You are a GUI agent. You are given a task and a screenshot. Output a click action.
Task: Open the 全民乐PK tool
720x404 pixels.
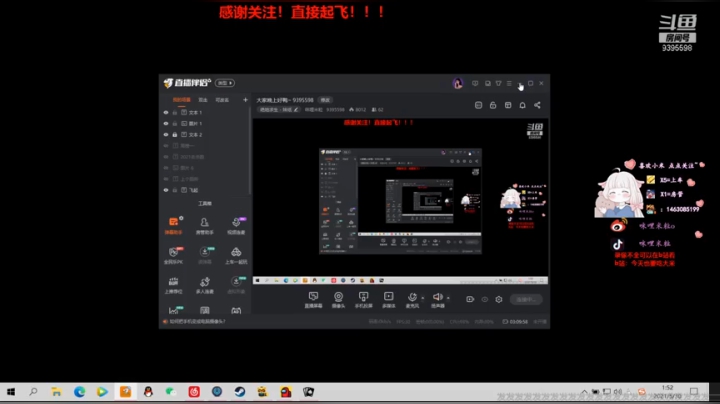pyautogui.click(x=174, y=255)
